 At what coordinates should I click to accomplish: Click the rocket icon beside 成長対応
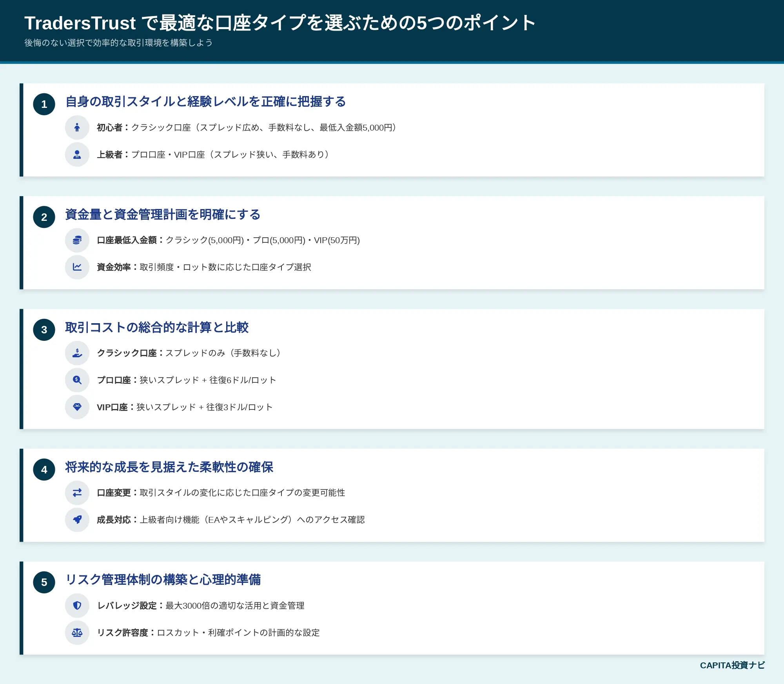77,520
